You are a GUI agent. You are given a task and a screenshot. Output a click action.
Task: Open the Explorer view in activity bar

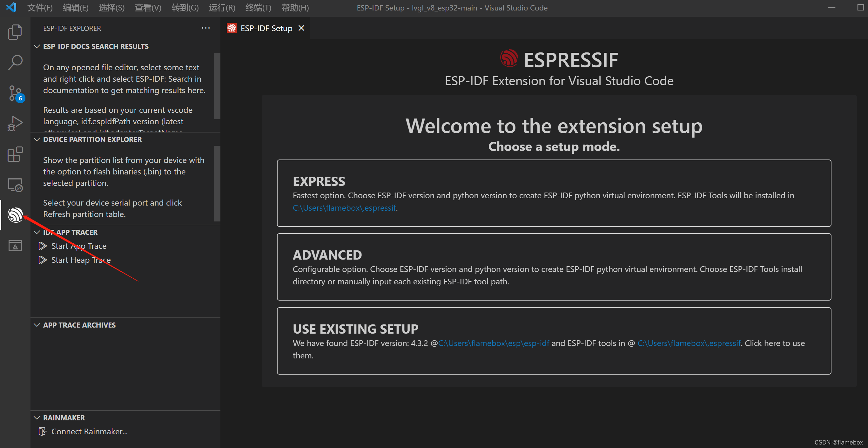point(15,32)
